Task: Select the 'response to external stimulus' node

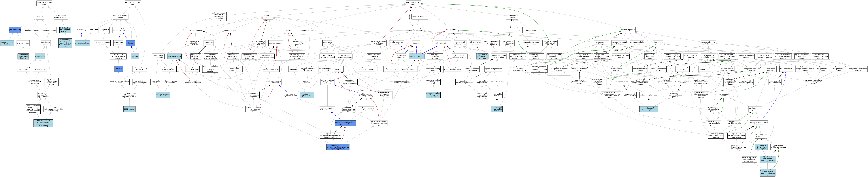Action: click(x=196, y=30)
